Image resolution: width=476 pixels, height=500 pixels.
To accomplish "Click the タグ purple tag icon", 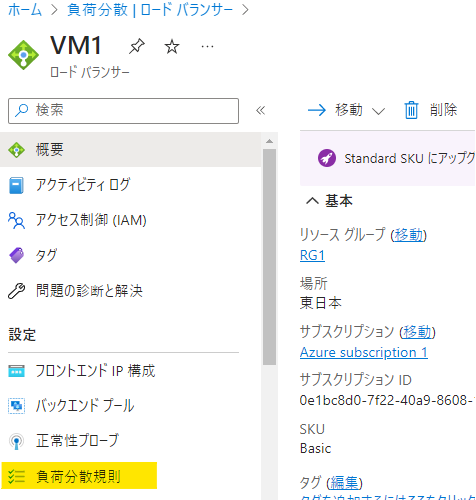I will (x=16, y=256).
